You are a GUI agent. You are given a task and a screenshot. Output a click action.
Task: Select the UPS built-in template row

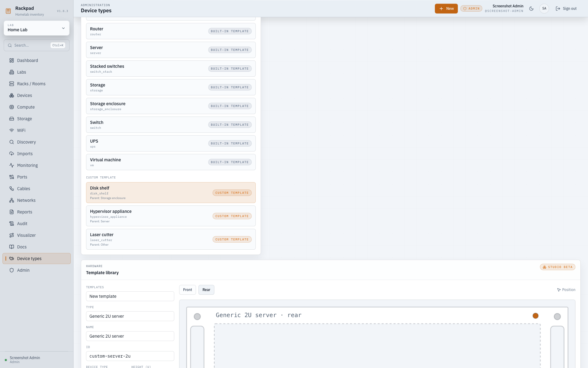[x=171, y=143]
